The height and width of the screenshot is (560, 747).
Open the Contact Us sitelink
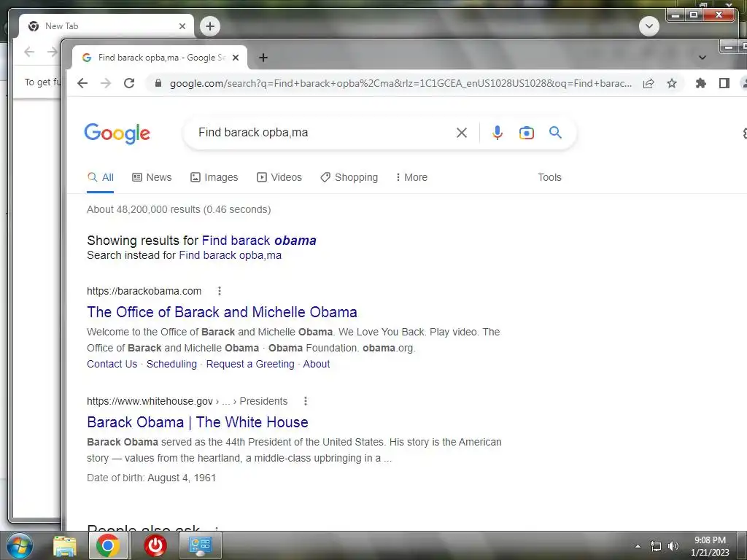[112, 365]
